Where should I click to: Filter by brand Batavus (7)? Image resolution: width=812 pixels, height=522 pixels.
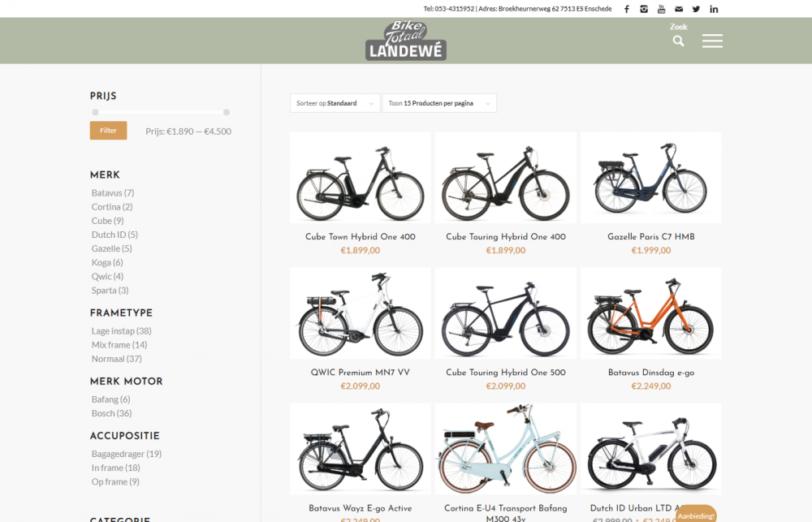click(x=113, y=192)
